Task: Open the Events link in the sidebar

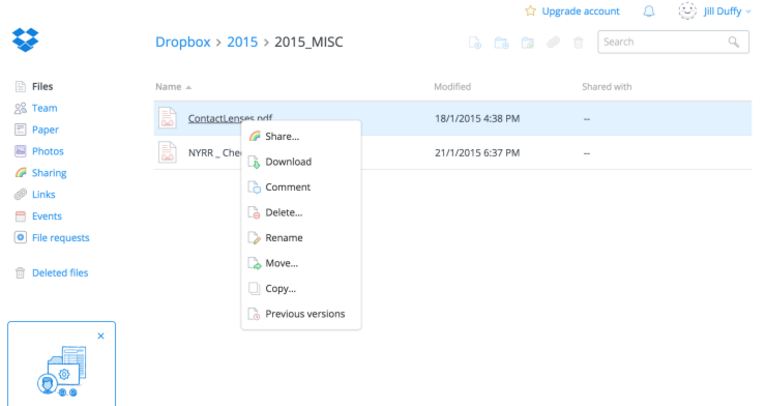Action: tap(47, 216)
